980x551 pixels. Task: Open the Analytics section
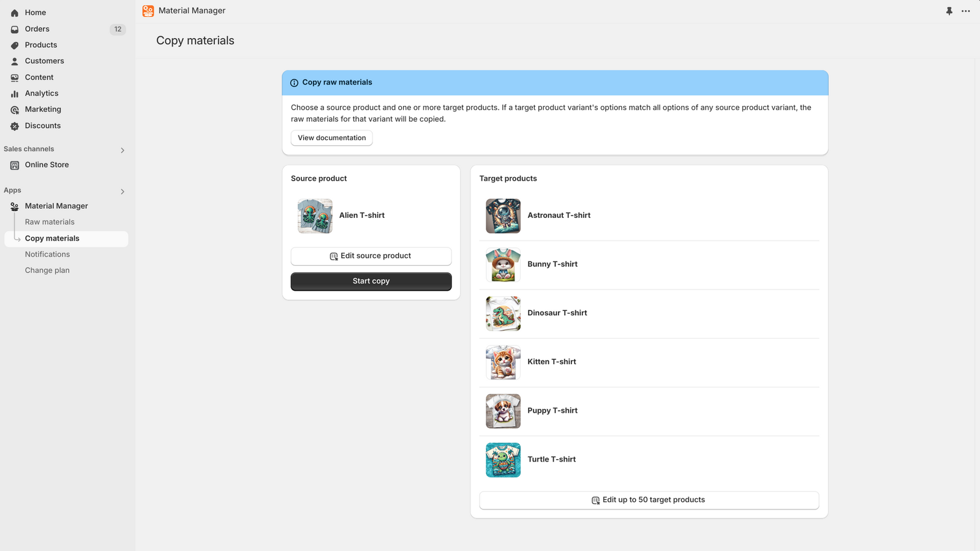click(41, 93)
